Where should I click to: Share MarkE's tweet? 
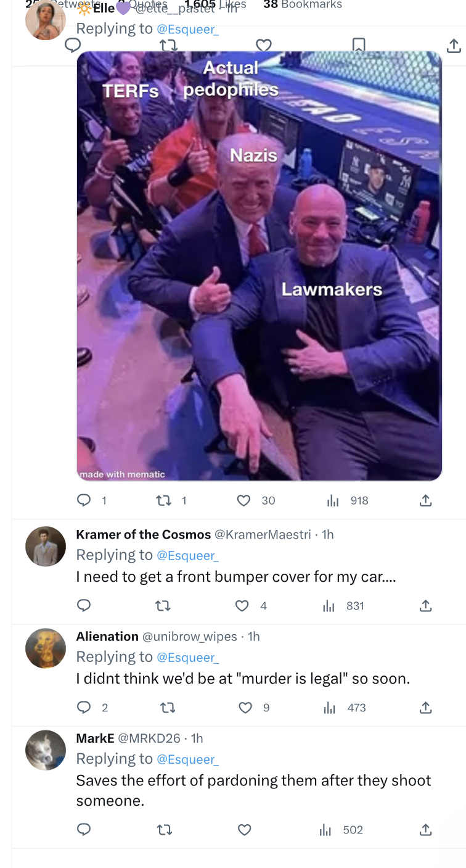425,830
